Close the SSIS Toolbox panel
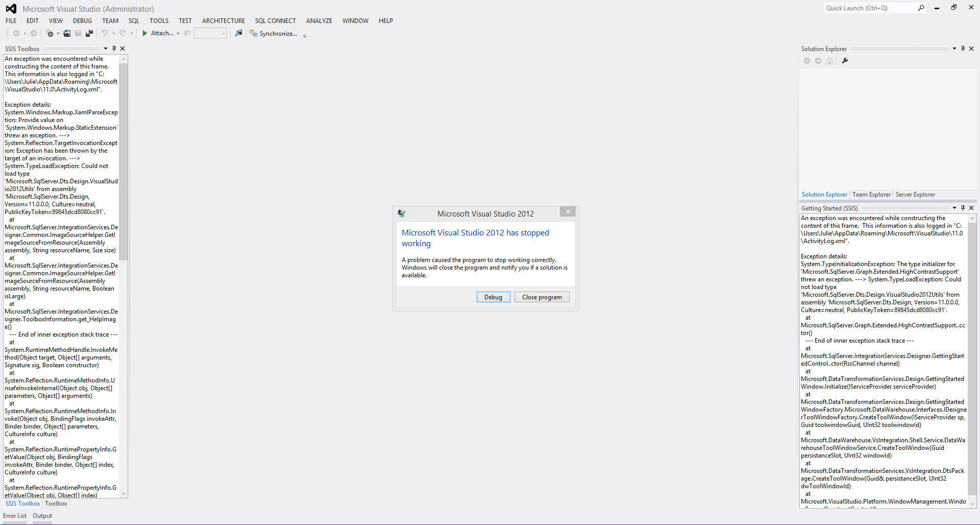The height and width of the screenshot is (525, 980). [122, 49]
